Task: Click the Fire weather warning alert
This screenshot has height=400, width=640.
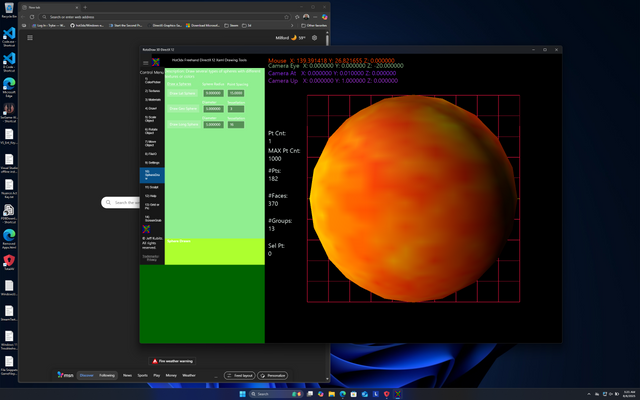Action: click(x=172, y=361)
